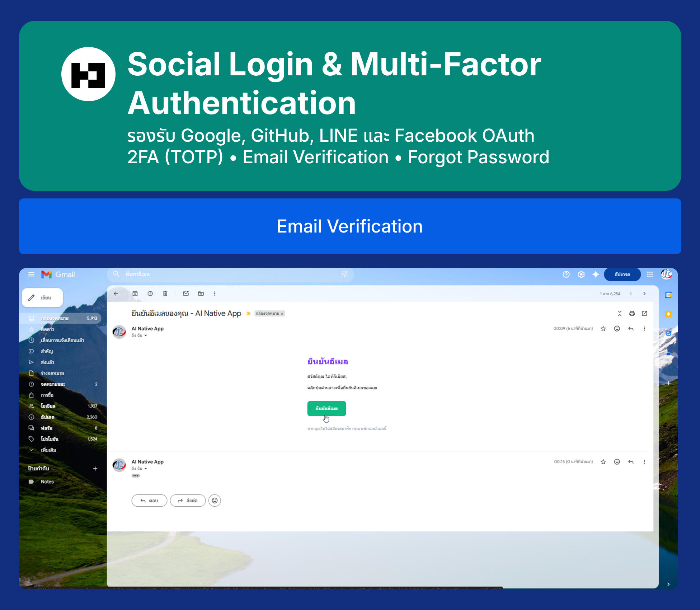
Task: Open email in new window icon
Action: click(x=644, y=314)
